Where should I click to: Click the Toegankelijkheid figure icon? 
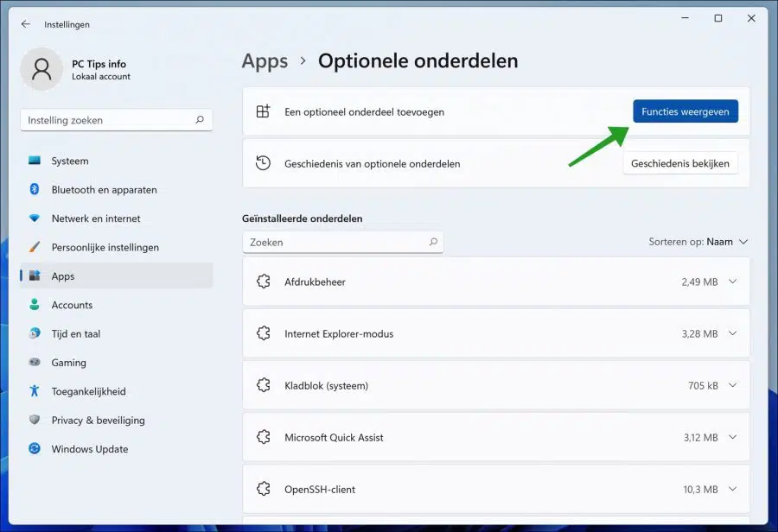[35, 390]
